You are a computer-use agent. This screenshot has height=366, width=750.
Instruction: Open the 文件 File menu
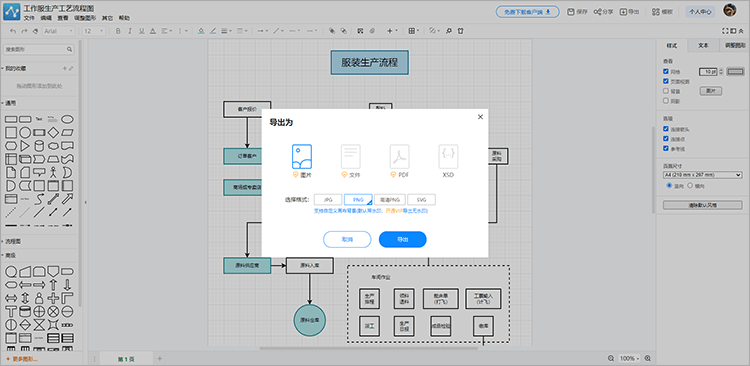[x=29, y=18]
